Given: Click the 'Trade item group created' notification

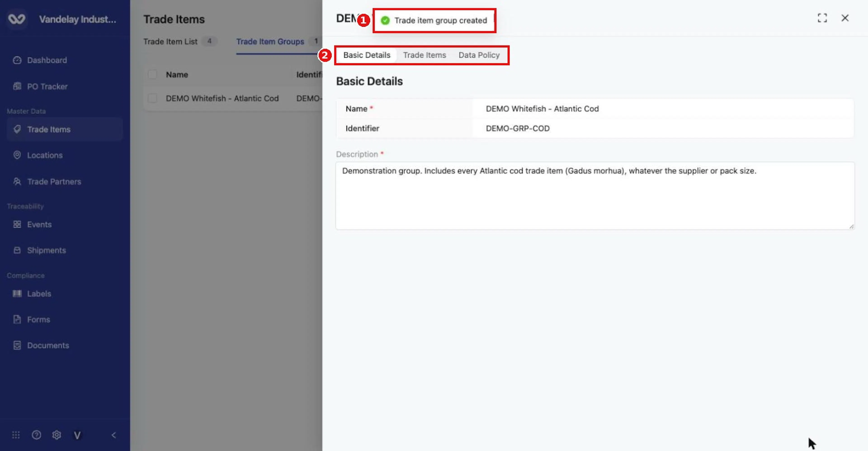Looking at the screenshot, I should pos(434,21).
